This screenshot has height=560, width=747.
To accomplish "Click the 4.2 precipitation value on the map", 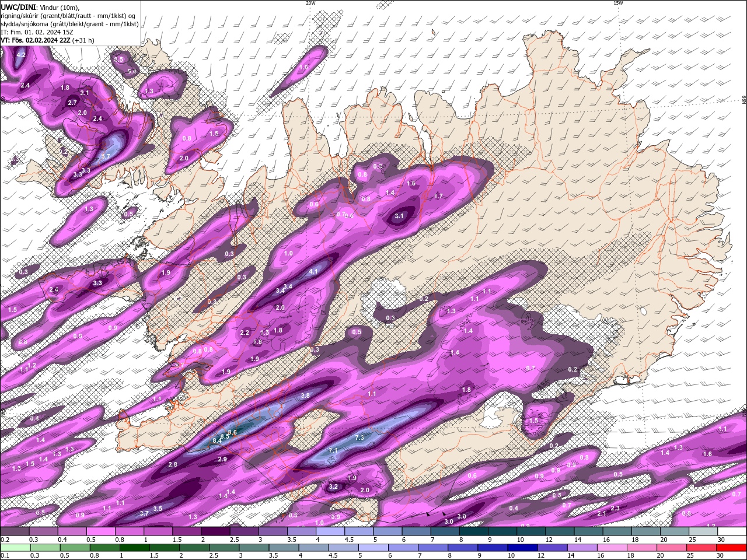I will [x=21, y=55].
